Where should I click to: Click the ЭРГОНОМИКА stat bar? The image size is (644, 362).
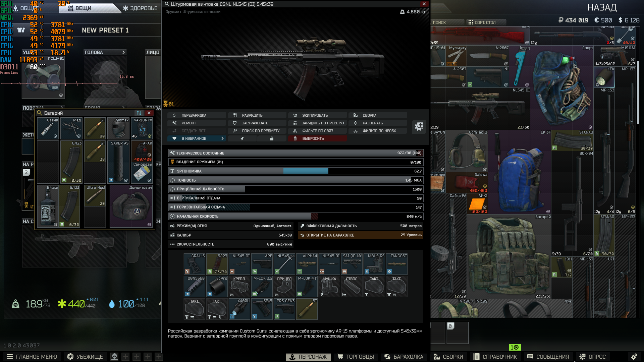[x=296, y=171]
